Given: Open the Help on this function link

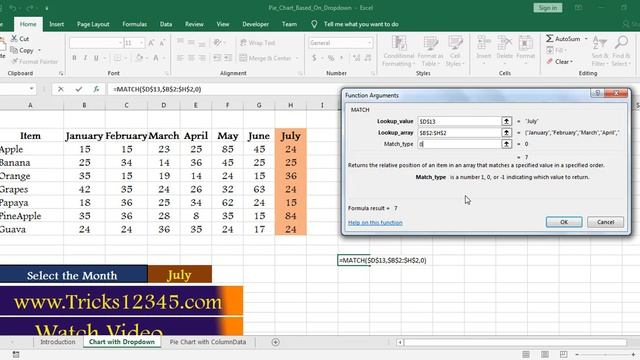Looking at the screenshot, I should coord(375,222).
